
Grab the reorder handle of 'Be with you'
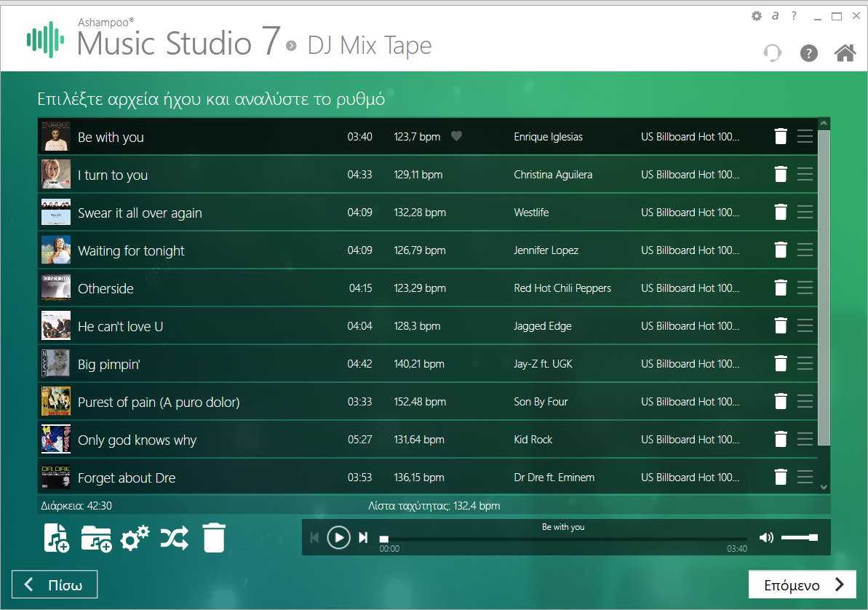tap(805, 136)
